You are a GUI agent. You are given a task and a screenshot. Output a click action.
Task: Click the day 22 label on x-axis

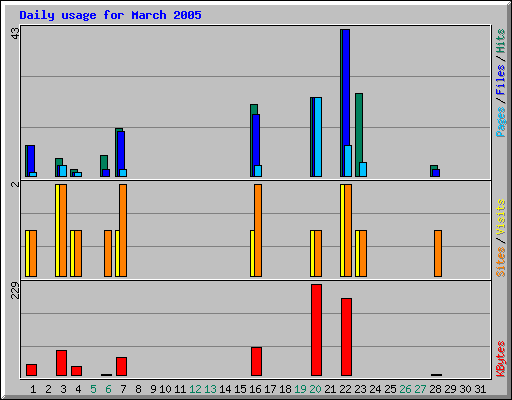tap(345, 389)
